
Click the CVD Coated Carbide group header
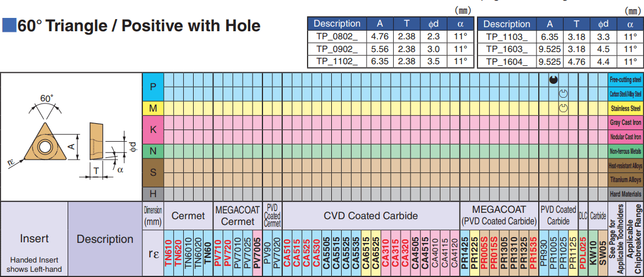point(371,216)
